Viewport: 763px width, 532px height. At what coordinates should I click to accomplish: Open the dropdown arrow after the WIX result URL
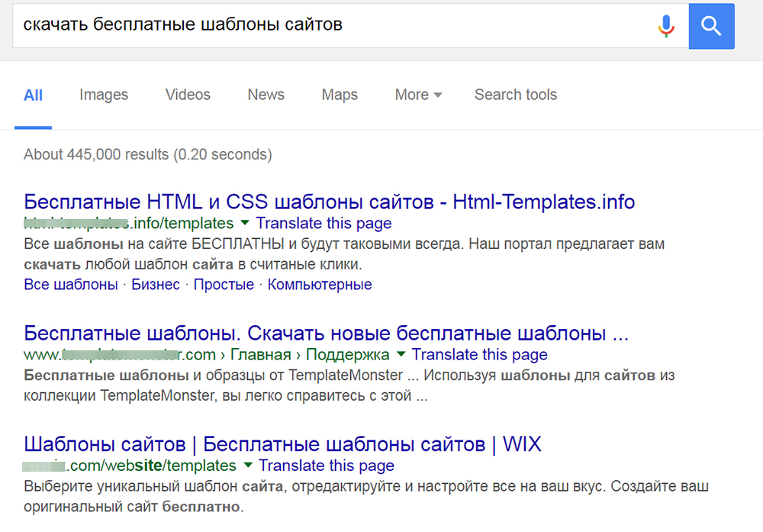coord(248,466)
